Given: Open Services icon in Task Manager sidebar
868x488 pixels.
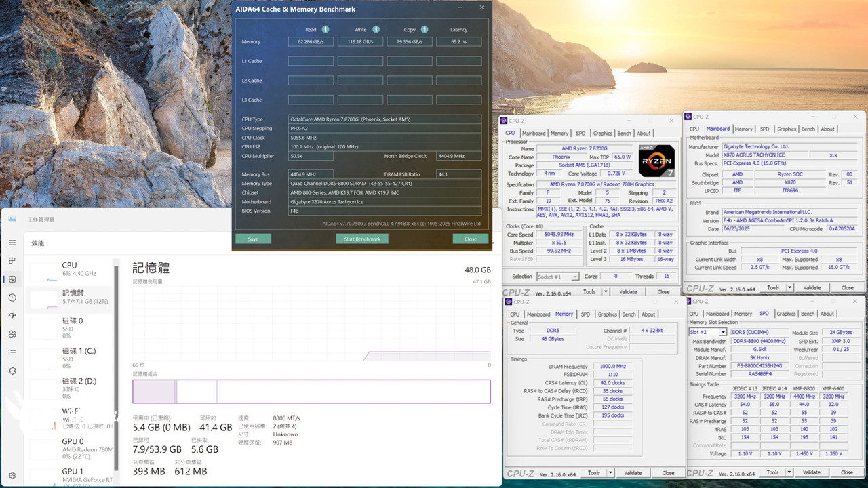Looking at the screenshot, I should (12, 371).
